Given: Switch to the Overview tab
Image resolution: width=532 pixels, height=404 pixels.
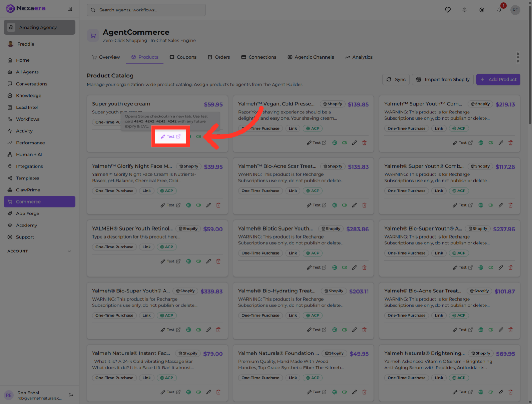Looking at the screenshot, I should click(106, 57).
